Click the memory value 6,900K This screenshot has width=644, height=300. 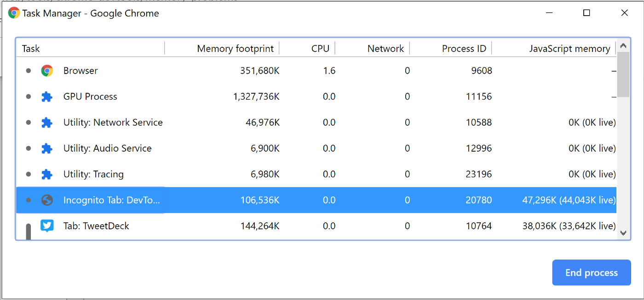tap(265, 148)
